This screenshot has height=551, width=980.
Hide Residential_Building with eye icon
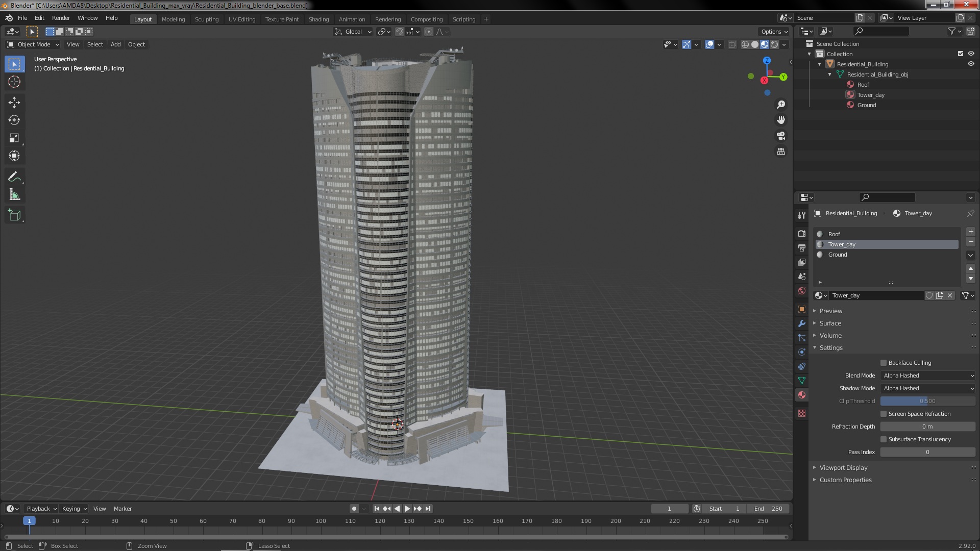(x=971, y=64)
